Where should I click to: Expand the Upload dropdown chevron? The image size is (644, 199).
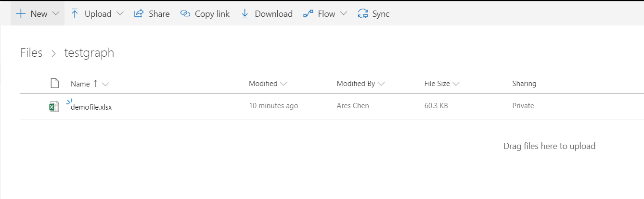pos(120,14)
